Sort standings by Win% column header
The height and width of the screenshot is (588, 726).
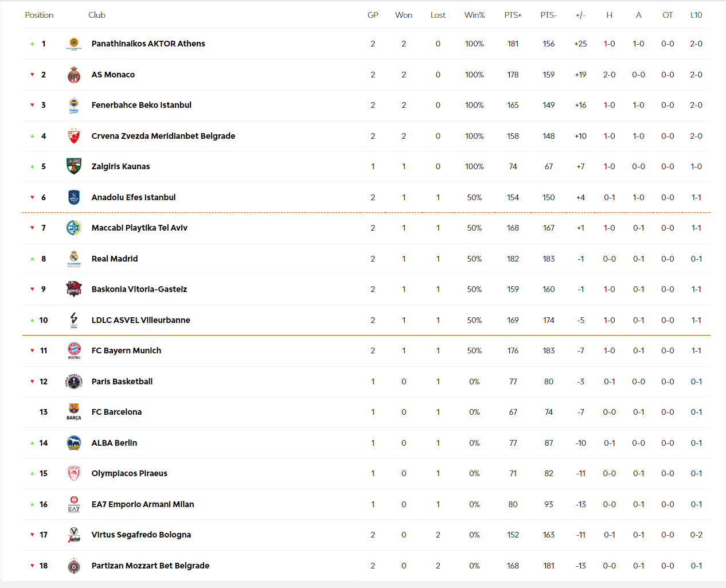pyautogui.click(x=474, y=15)
